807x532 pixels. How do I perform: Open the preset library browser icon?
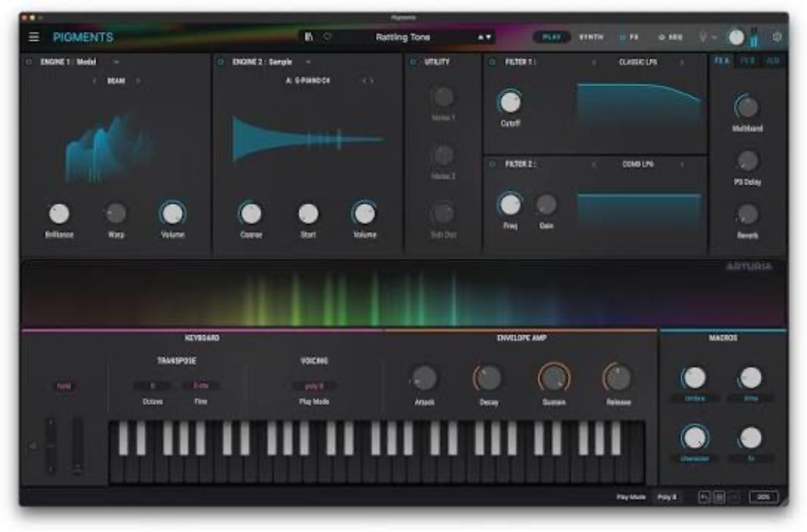pyautogui.click(x=309, y=37)
